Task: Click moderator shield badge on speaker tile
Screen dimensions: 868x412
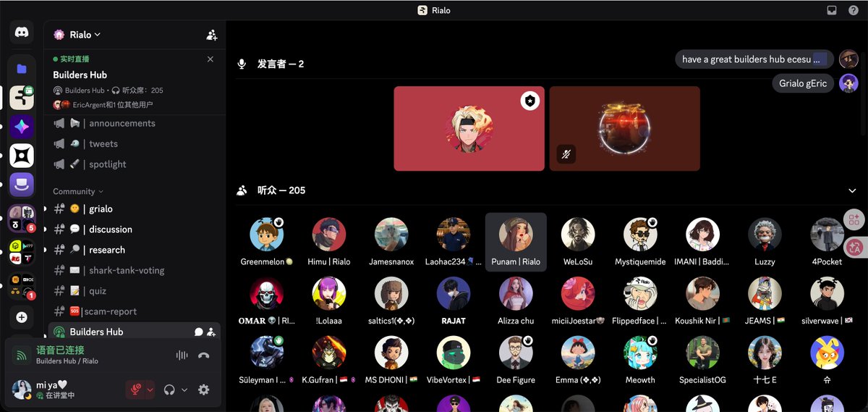Action: (530, 101)
